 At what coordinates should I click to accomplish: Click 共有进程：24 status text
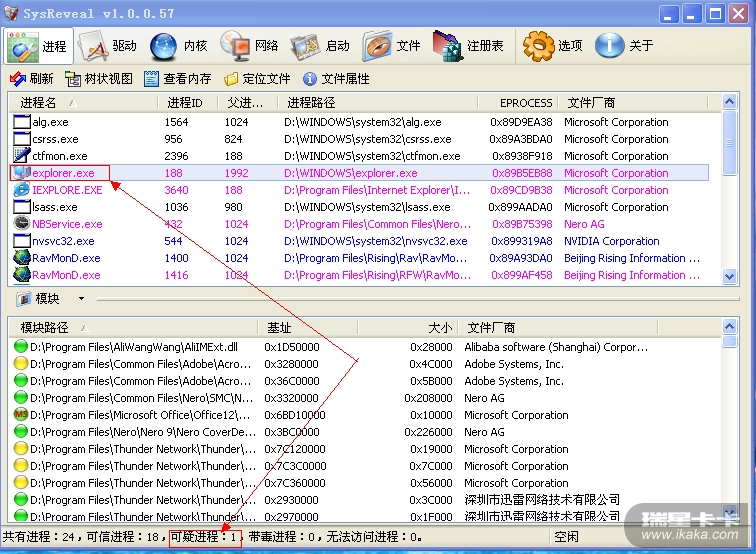[38, 537]
